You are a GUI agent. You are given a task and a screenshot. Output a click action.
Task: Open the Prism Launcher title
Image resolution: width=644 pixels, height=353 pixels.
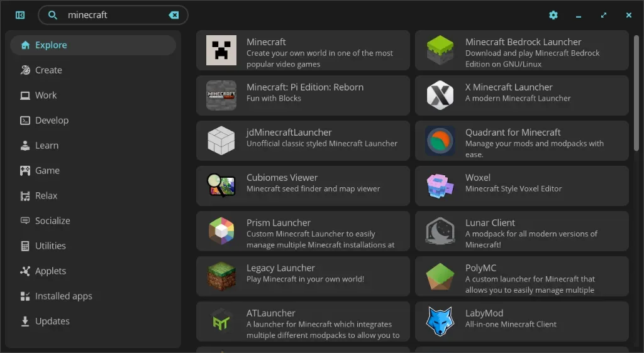click(279, 222)
